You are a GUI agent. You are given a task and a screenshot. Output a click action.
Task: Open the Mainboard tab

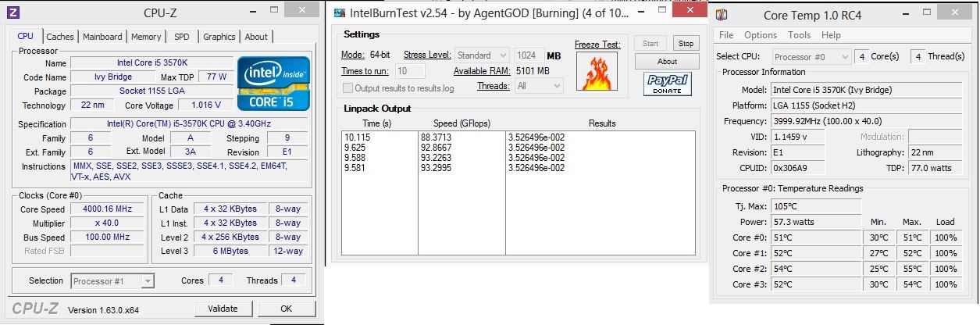[x=102, y=37]
